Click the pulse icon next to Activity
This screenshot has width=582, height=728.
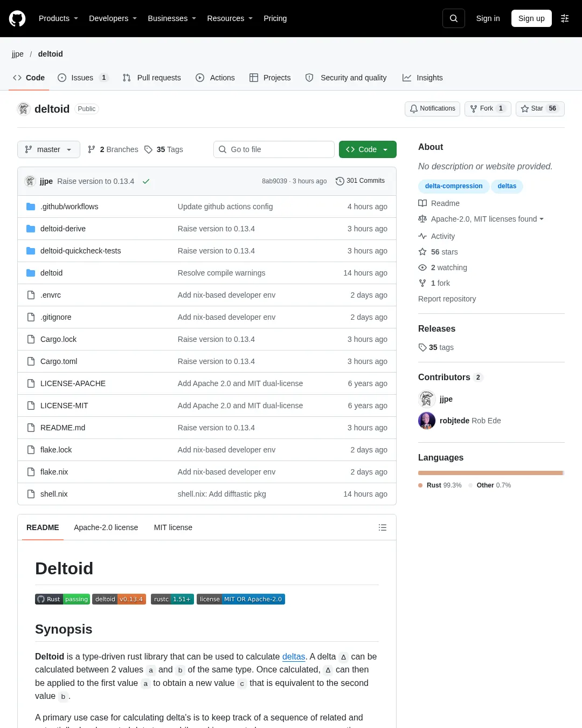[422, 236]
